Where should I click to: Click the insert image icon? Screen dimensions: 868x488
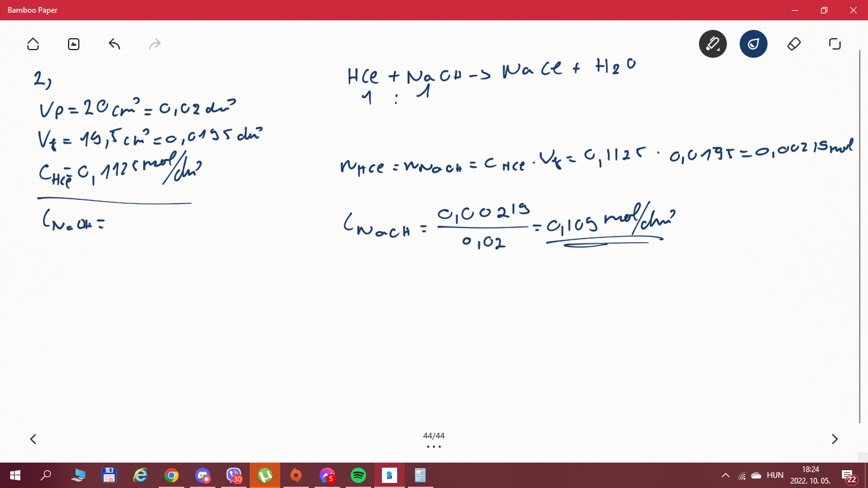click(x=74, y=44)
